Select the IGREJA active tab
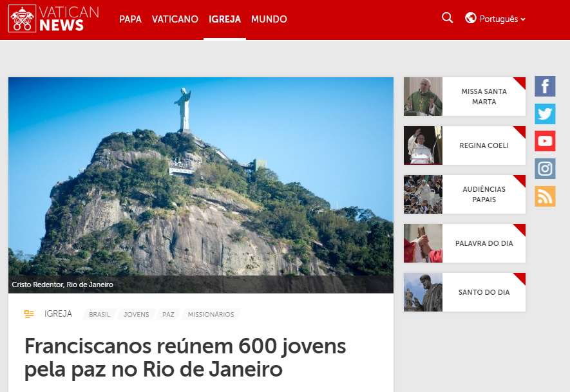Screen dimensions: 570x392 [225, 19]
